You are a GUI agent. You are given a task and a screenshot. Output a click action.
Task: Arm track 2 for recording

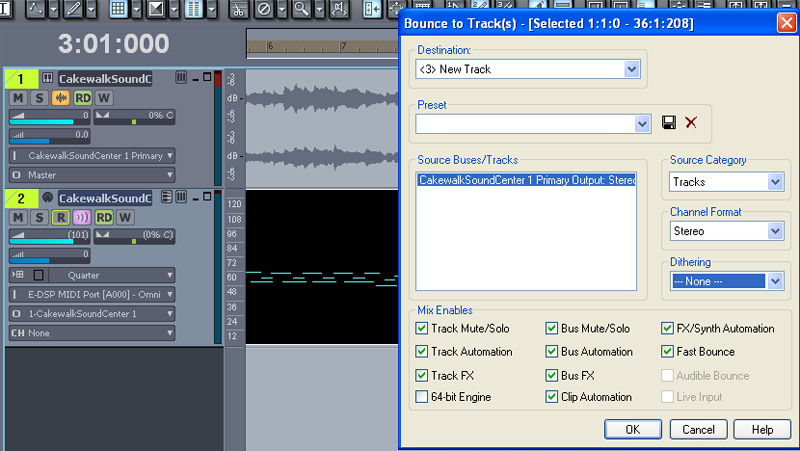pos(60,217)
